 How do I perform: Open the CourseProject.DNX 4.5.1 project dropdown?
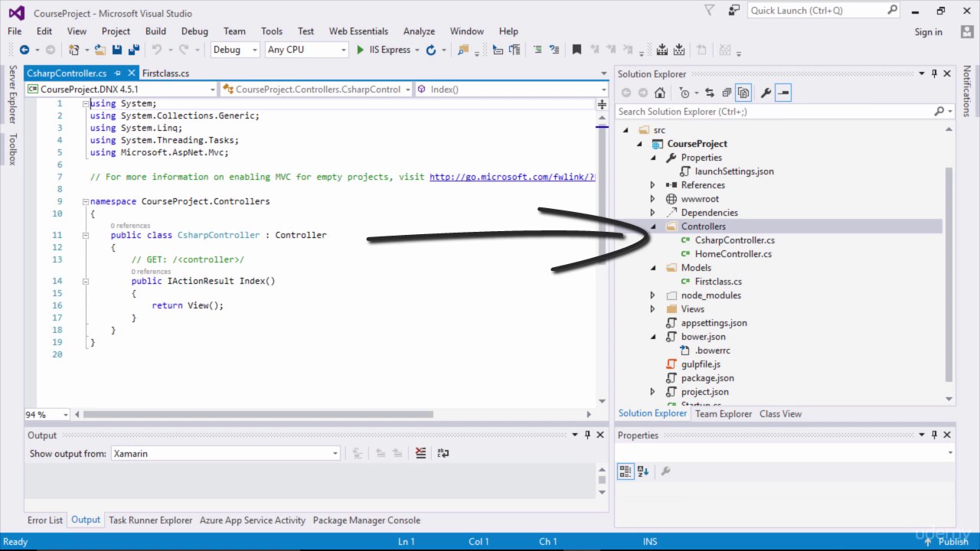point(122,90)
